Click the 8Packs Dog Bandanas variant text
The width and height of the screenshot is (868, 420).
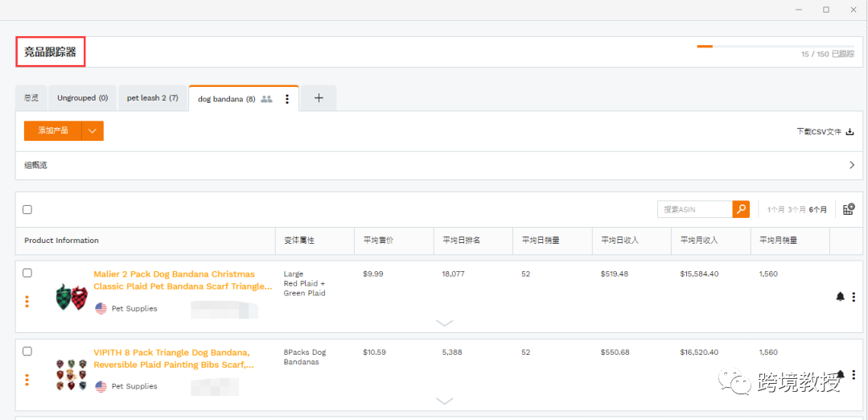pyautogui.click(x=305, y=357)
